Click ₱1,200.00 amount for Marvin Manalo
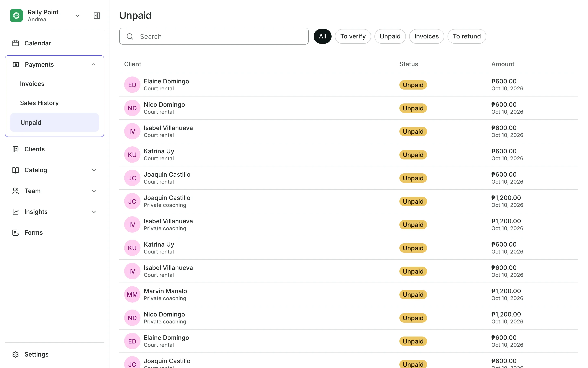Viewport: 588px width, 368px height. [506, 291]
